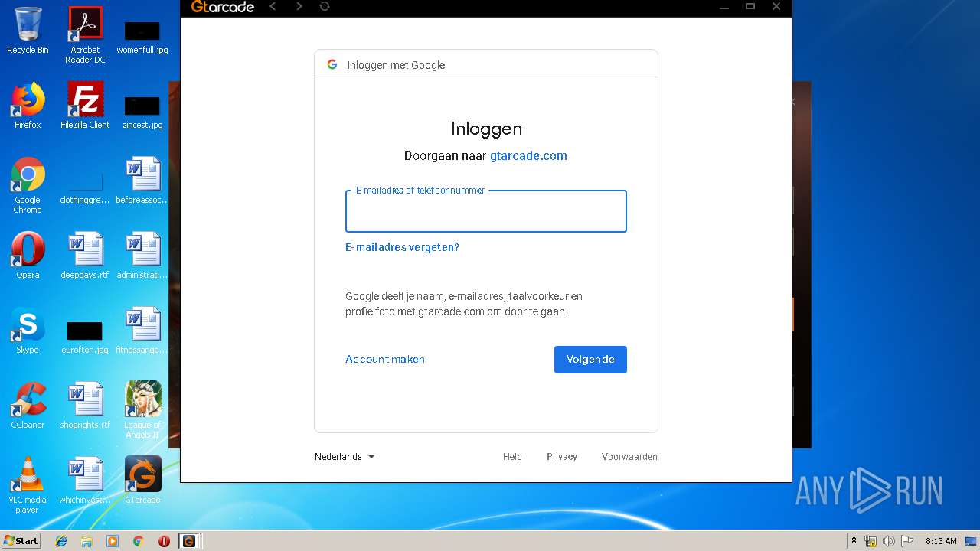980x551 pixels.
Task: Open Chrome from the taskbar
Action: pyautogui.click(x=138, y=541)
